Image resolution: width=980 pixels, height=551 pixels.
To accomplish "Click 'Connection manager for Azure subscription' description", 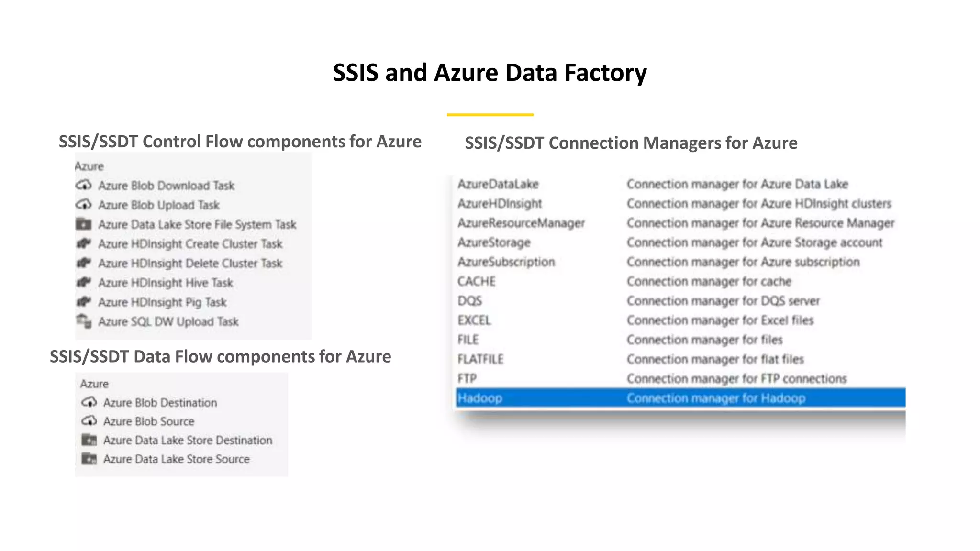I will [743, 262].
